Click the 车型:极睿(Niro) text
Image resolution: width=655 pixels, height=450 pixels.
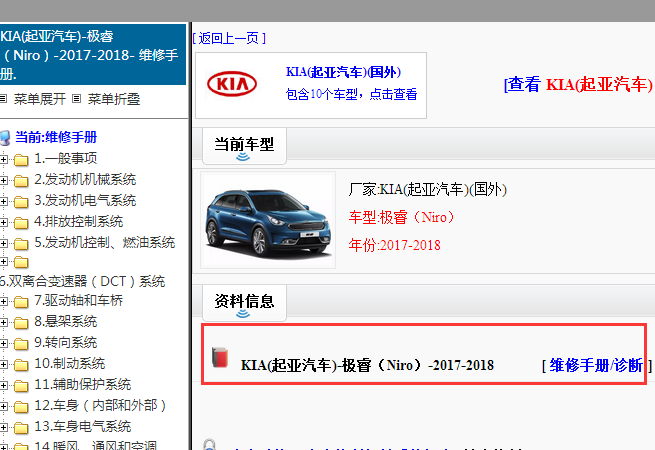click(401, 217)
